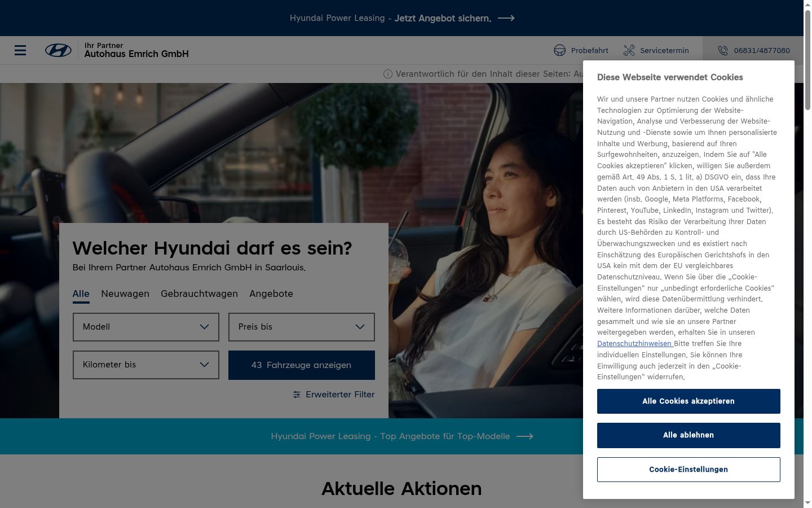Click arrow next to Jetzt Angebot sichern
This screenshot has height=508, width=812.
[x=506, y=18]
